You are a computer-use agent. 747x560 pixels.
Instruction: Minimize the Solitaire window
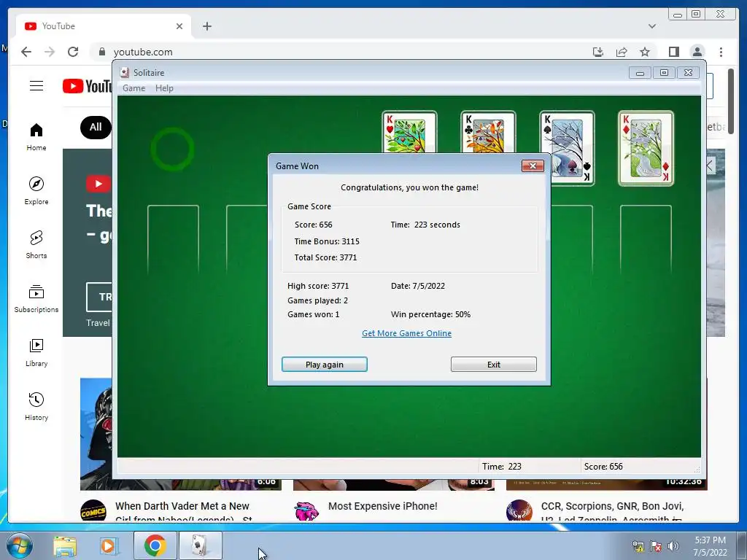[x=640, y=73]
